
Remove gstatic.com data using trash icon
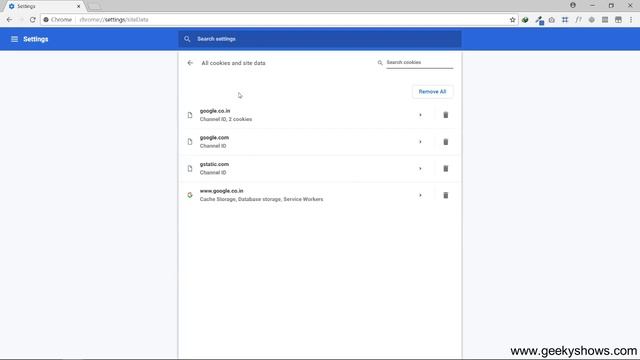[446, 168]
